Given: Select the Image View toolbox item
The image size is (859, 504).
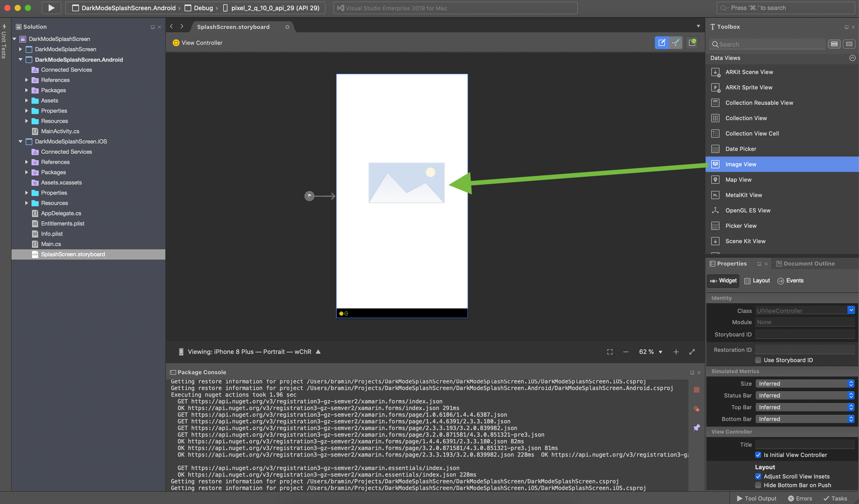Looking at the screenshot, I should click(x=740, y=164).
